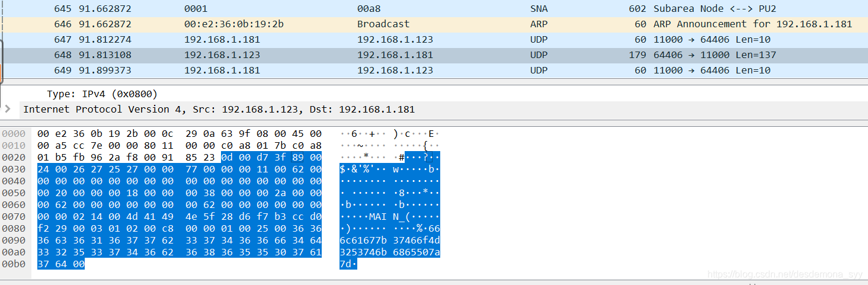Click hex offset label 0020
This screenshot has width=868, height=285.
[x=14, y=158]
